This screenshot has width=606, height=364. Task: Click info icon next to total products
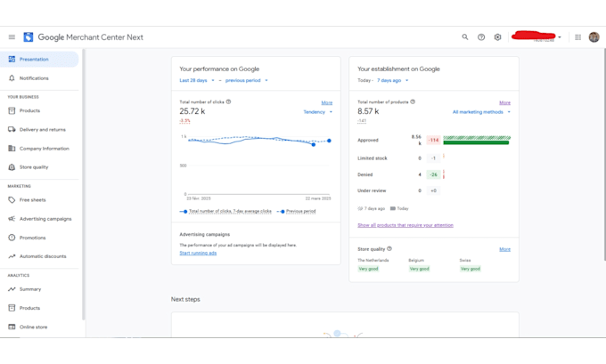[413, 102]
